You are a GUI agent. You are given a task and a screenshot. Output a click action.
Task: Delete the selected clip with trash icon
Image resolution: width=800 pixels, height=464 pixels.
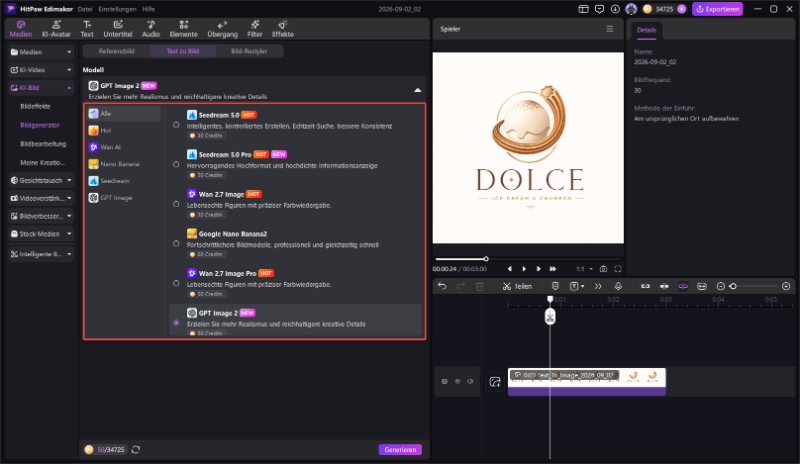pyautogui.click(x=480, y=286)
